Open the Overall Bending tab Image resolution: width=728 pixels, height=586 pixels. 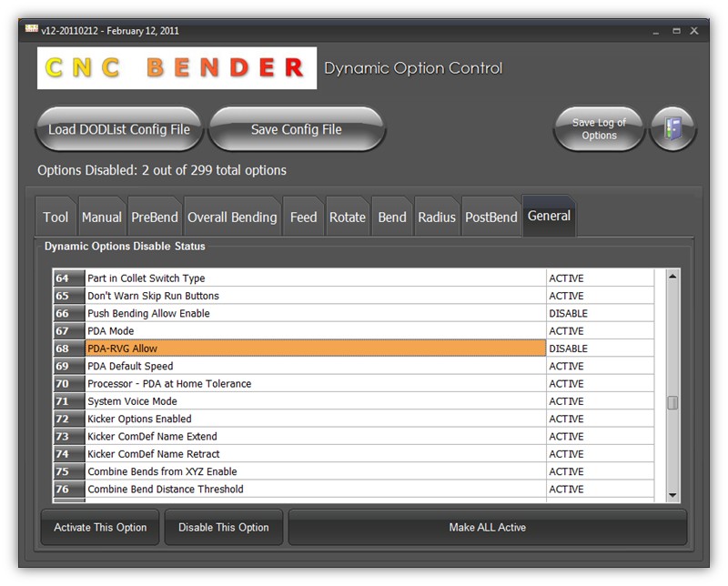pyautogui.click(x=232, y=217)
